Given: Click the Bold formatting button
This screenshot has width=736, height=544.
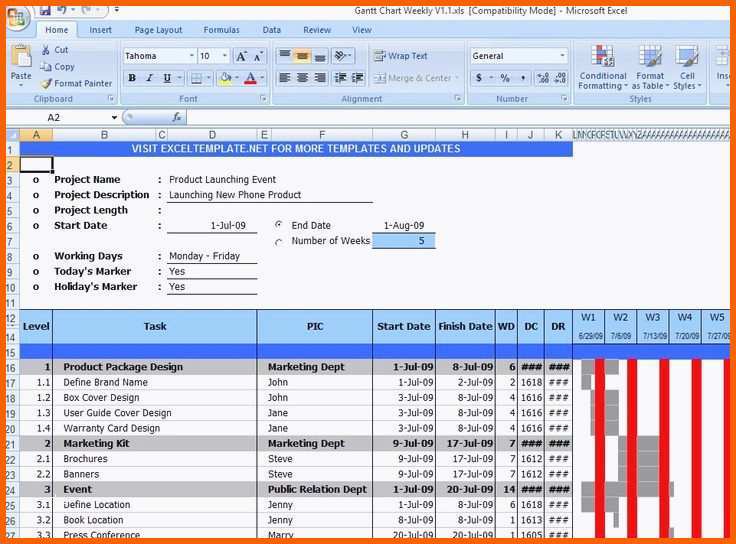Looking at the screenshot, I should (x=132, y=78).
